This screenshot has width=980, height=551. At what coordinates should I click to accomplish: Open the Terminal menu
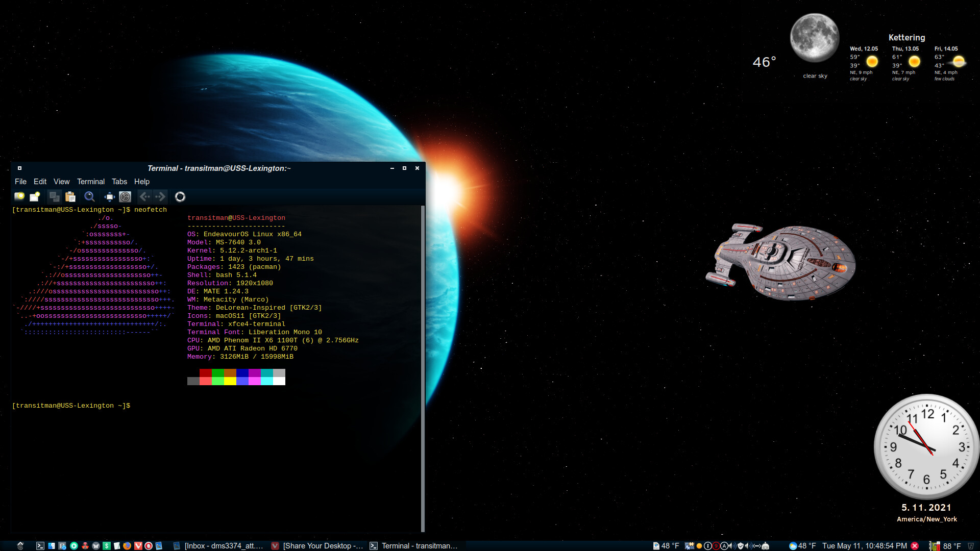tap(90, 182)
